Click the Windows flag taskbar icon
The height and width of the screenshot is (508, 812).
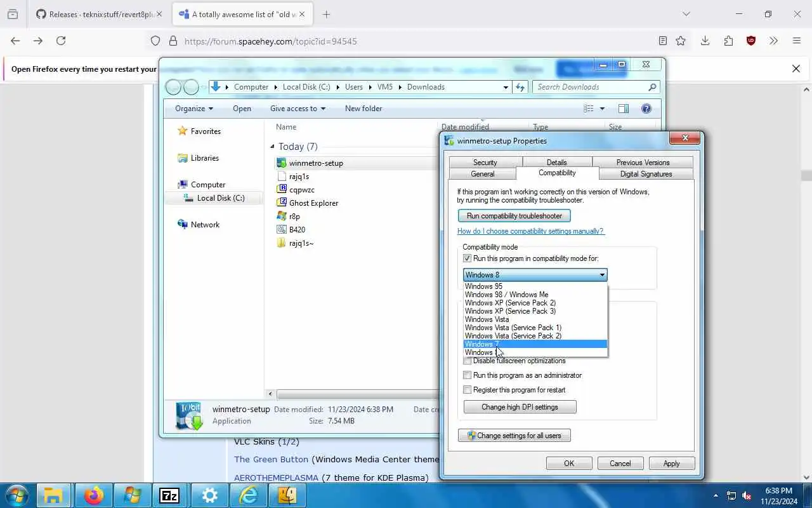[x=133, y=495]
